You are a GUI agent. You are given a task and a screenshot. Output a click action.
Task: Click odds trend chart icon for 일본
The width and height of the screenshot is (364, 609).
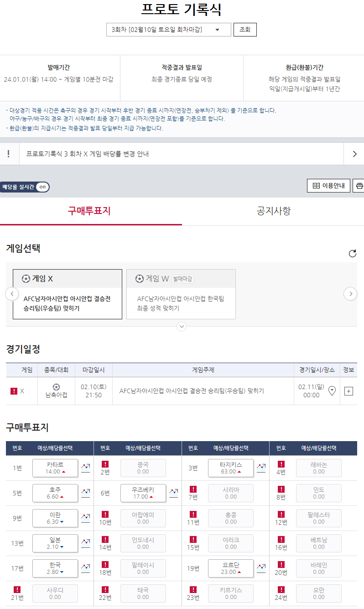pyautogui.click(x=85, y=542)
